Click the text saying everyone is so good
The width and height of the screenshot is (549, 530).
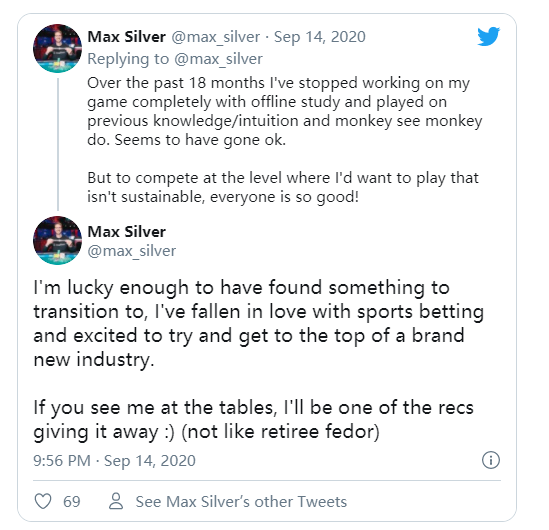[284, 197]
